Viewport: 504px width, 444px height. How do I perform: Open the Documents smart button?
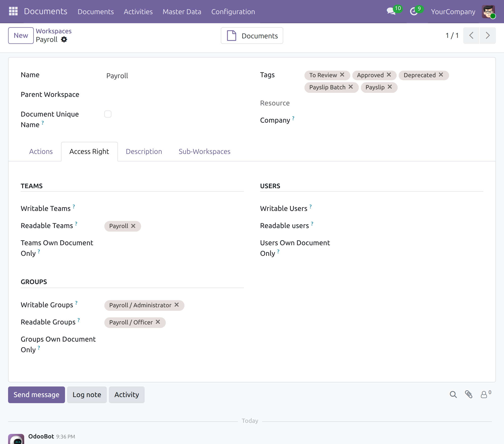click(252, 36)
